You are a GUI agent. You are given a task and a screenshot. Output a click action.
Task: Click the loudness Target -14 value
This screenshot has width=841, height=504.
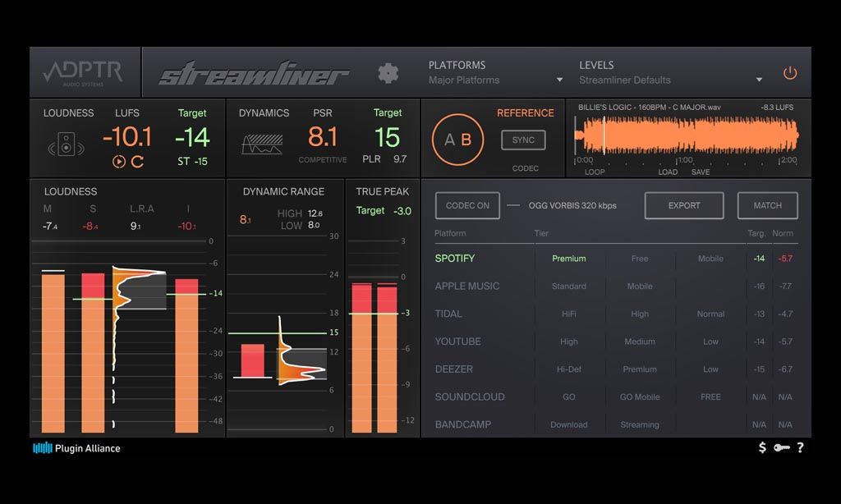click(x=192, y=137)
